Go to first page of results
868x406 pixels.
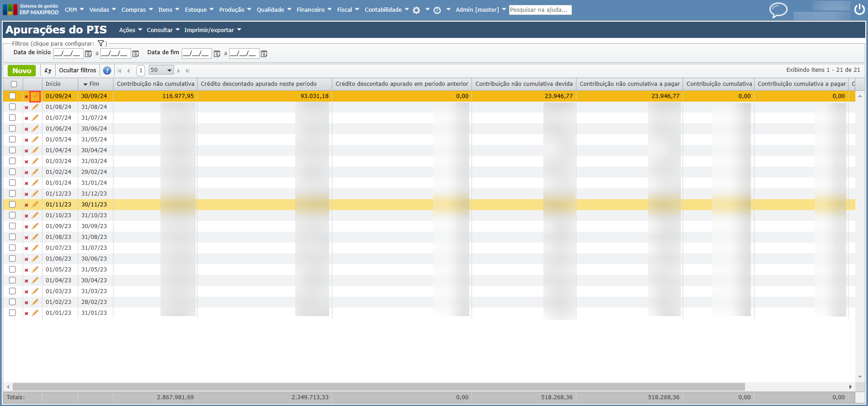119,71
